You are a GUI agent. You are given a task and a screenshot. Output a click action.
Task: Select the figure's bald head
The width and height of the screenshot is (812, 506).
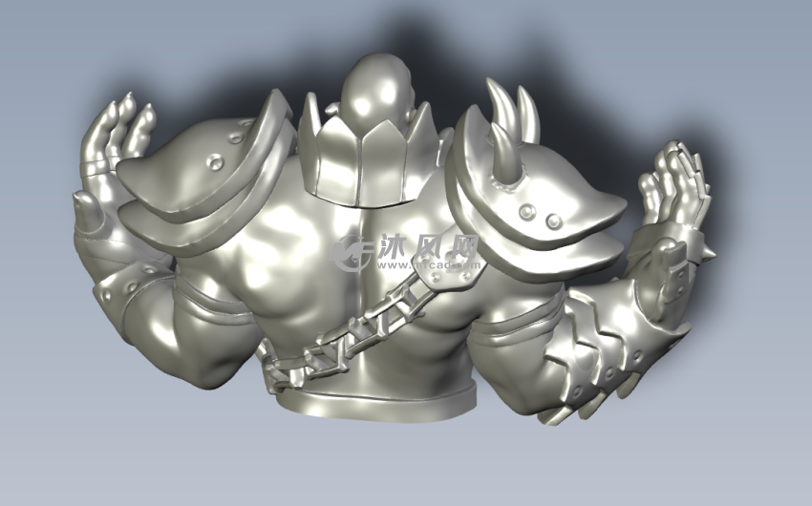374,92
